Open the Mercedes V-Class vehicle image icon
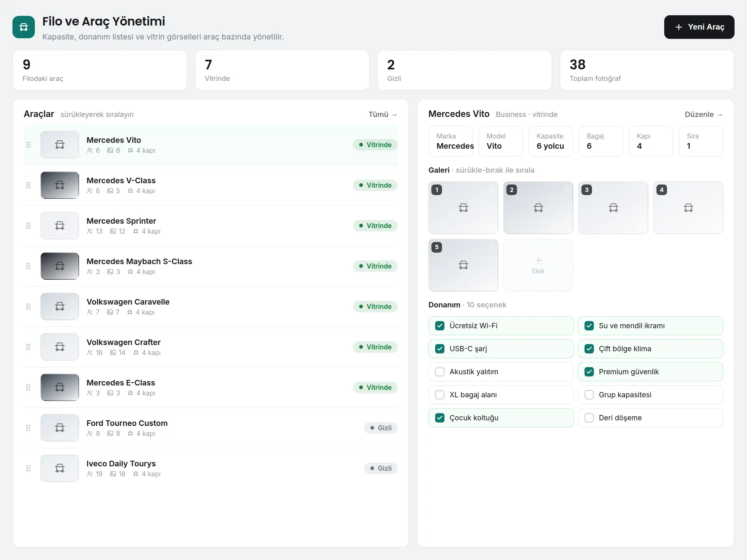Screen dimensions: 747x560 [60, 185]
